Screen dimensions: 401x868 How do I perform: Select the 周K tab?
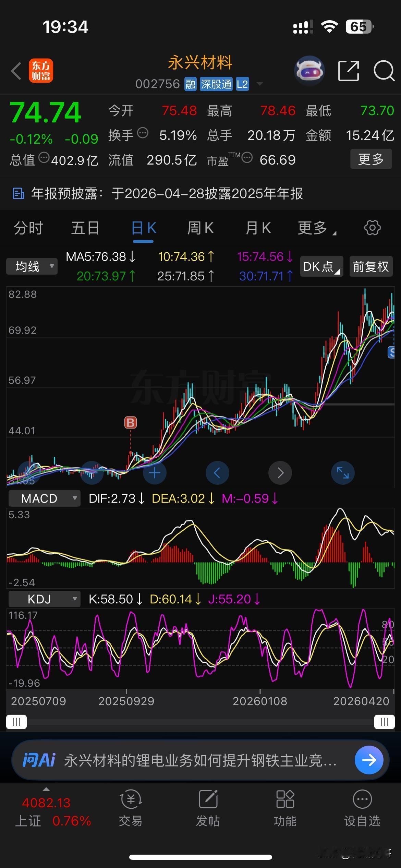click(x=200, y=228)
